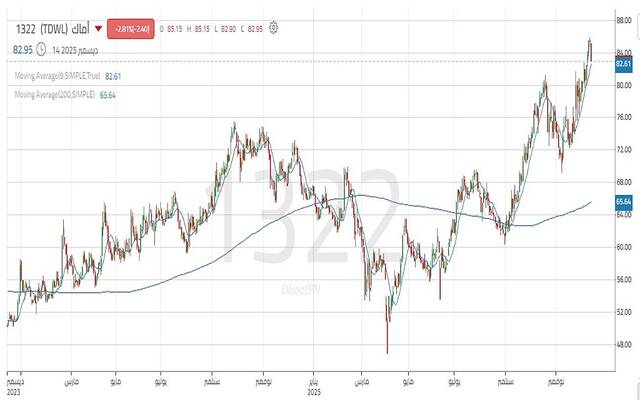This screenshot has height=400, width=640.
Task: Select the 1322 (TDWL) symbol name
Action: click(38, 29)
